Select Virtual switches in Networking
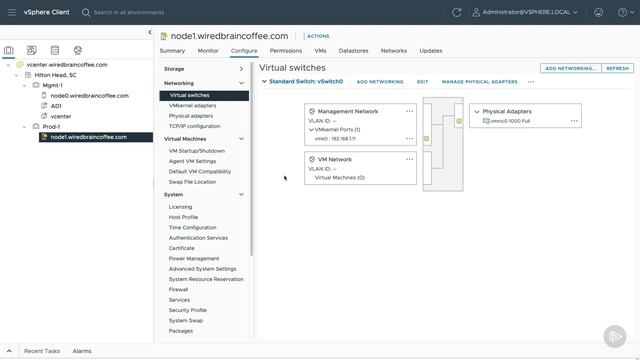 [204, 96]
